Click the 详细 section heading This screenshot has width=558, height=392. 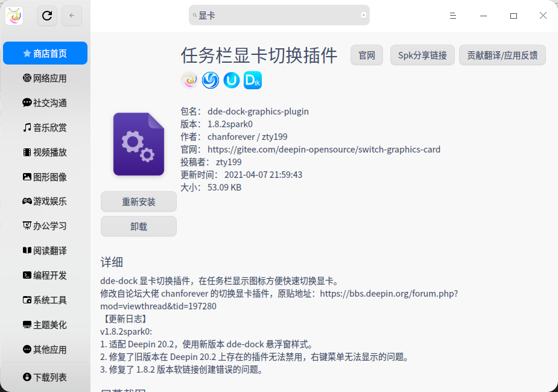(112, 262)
